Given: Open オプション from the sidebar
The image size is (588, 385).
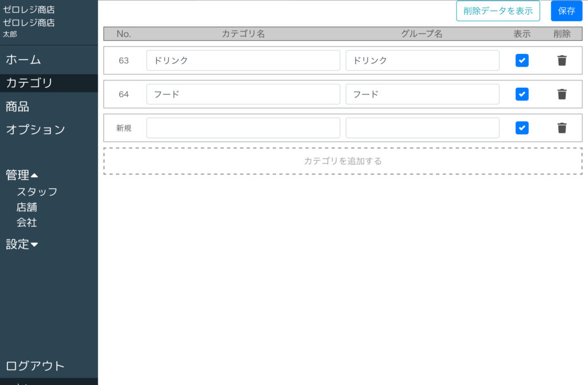Looking at the screenshot, I should coord(36,130).
